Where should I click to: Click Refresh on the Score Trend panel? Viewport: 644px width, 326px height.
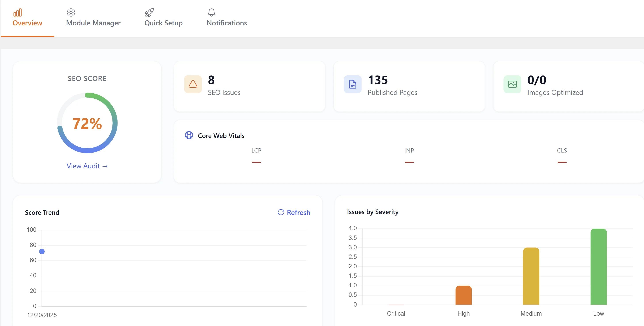click(x=294, y=212)
